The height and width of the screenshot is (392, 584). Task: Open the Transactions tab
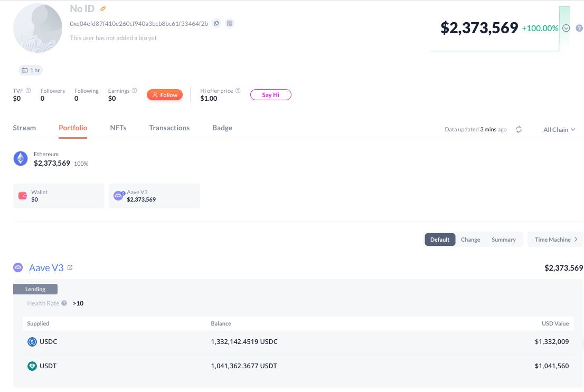[169, 128]
